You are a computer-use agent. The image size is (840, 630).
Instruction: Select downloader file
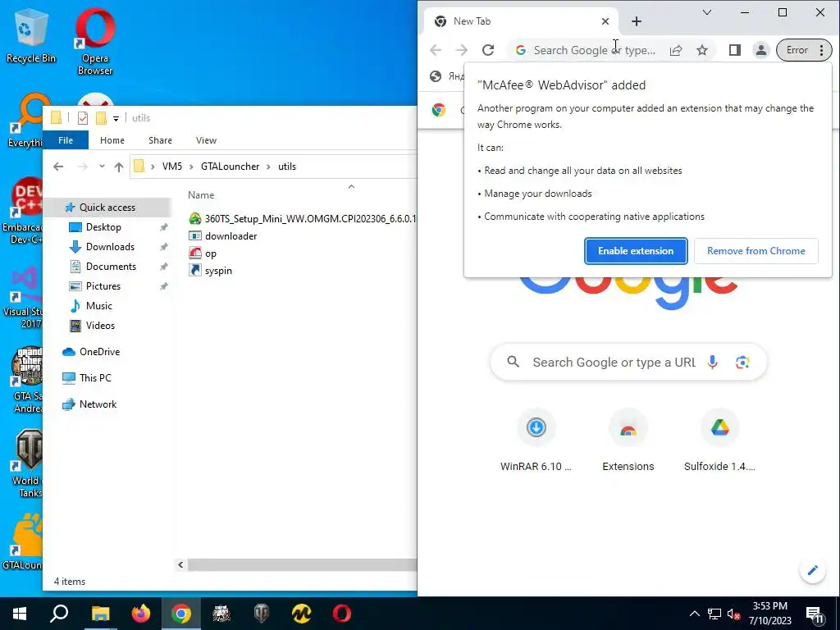223,236
